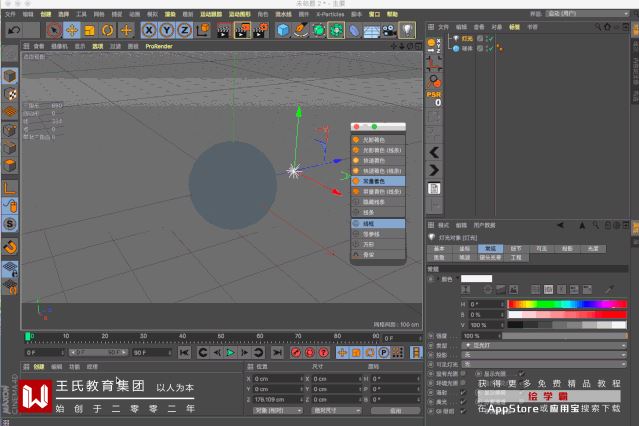The height and width of the screenshot is (426, 639).
Task: Click the forward chevron arrow in side strip
Action: tap(434, 170)
